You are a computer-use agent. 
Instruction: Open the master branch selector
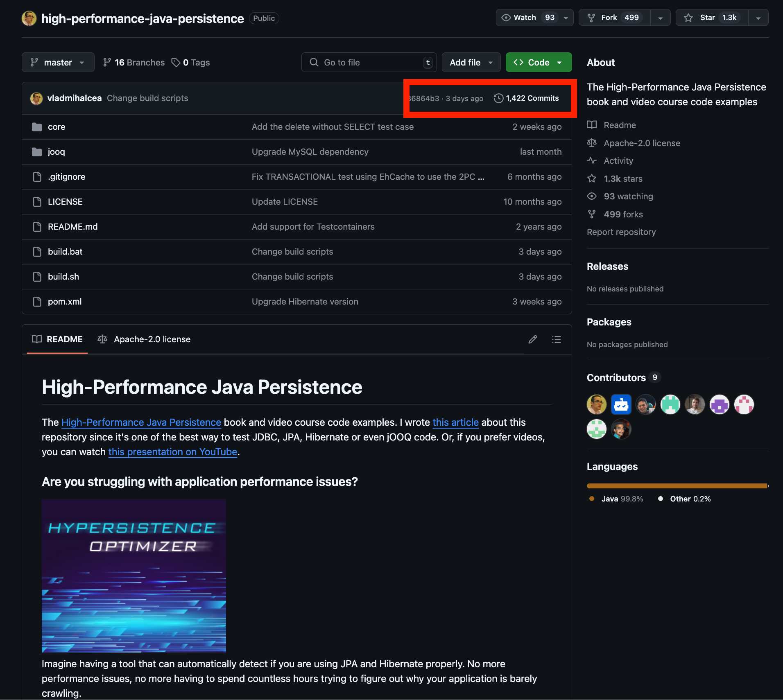pyautogui.click(x=58, y=62)
